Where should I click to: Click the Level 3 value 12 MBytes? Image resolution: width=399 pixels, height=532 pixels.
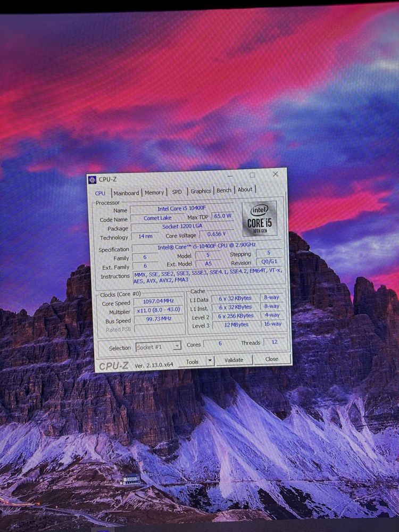point(236,325)
